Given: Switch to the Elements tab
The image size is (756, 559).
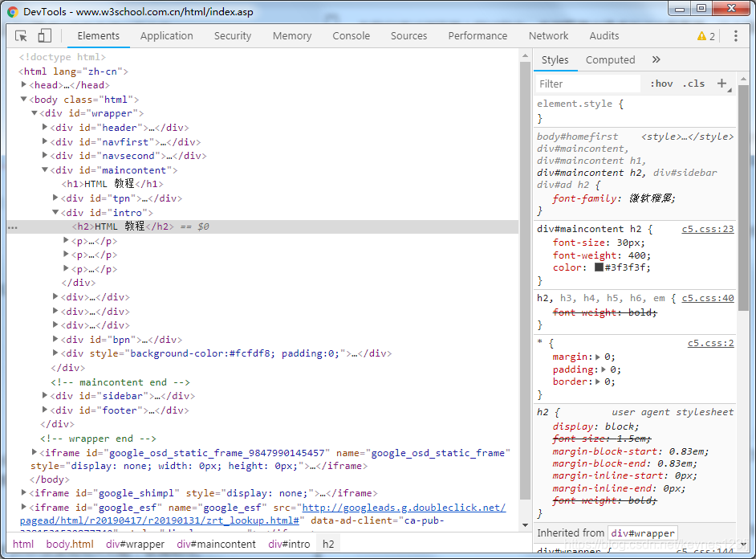Looking at the screenshot, I should [99, 35].
